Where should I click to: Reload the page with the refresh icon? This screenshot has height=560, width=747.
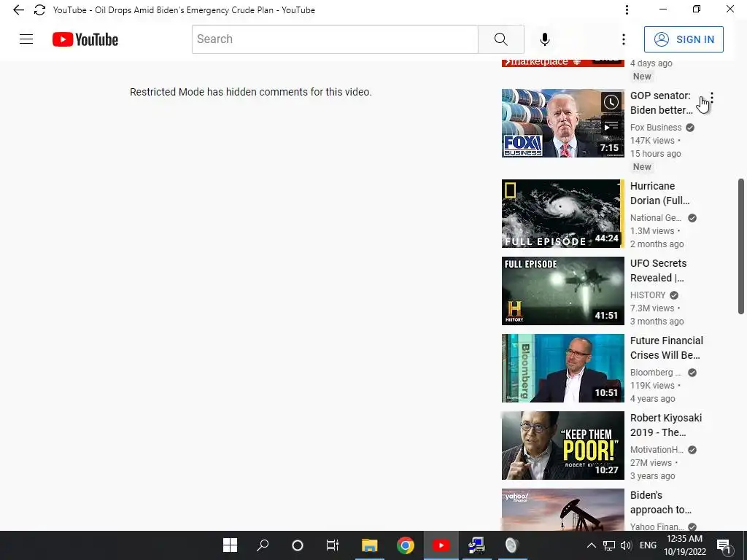[39, 10]
